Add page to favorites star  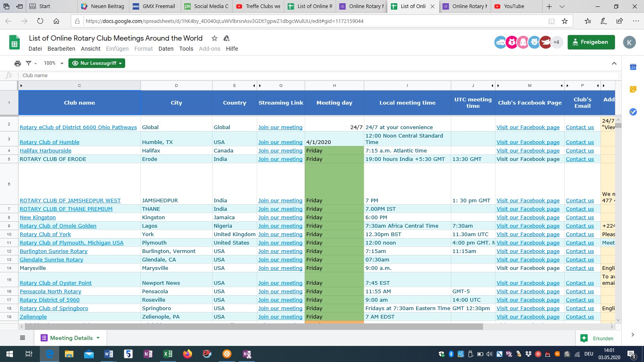coord(565,21)
